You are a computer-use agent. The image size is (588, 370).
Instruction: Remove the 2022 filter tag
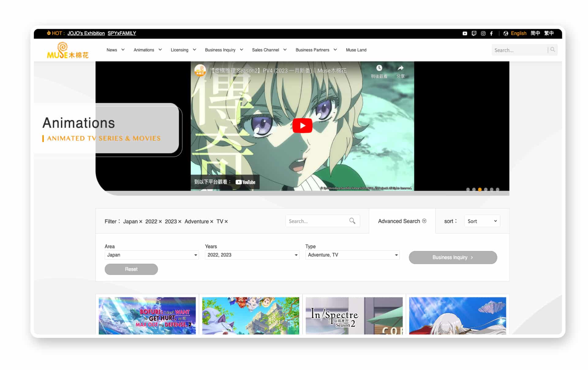click(160, 222)
